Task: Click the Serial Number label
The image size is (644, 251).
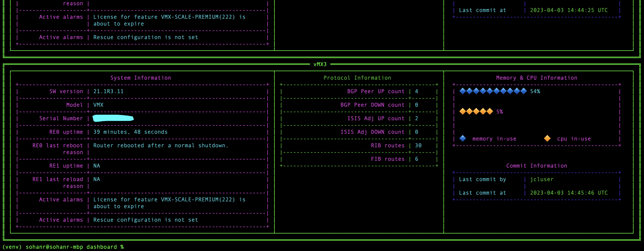Action: [x=61, y=118]
